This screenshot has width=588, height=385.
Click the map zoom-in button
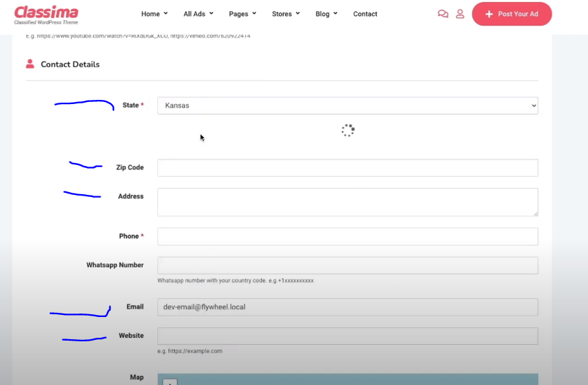[171, 382]
